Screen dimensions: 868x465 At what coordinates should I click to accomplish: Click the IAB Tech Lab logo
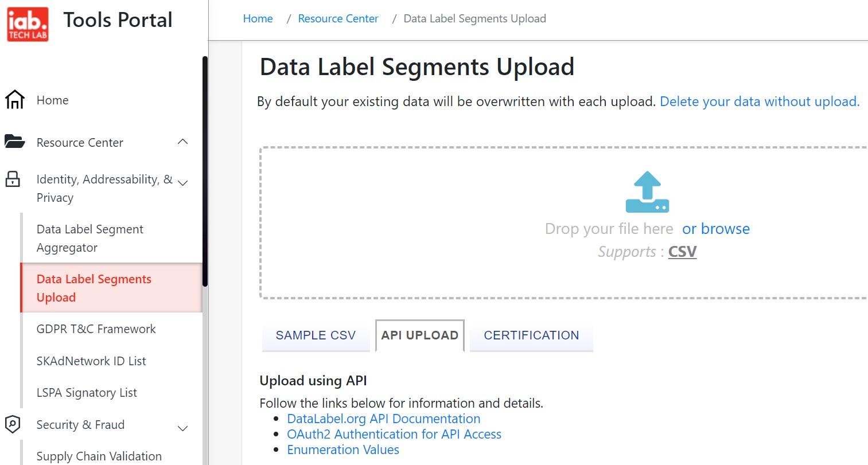point(27,24)
